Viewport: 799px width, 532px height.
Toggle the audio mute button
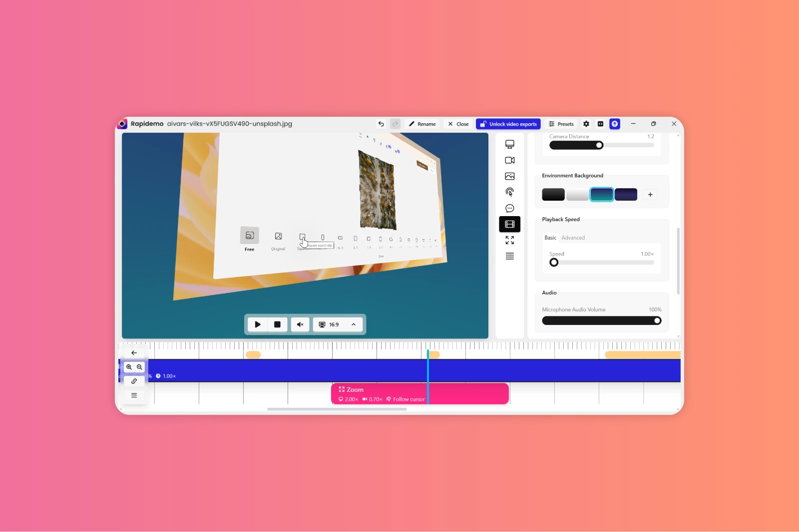[x=300, y=324]
